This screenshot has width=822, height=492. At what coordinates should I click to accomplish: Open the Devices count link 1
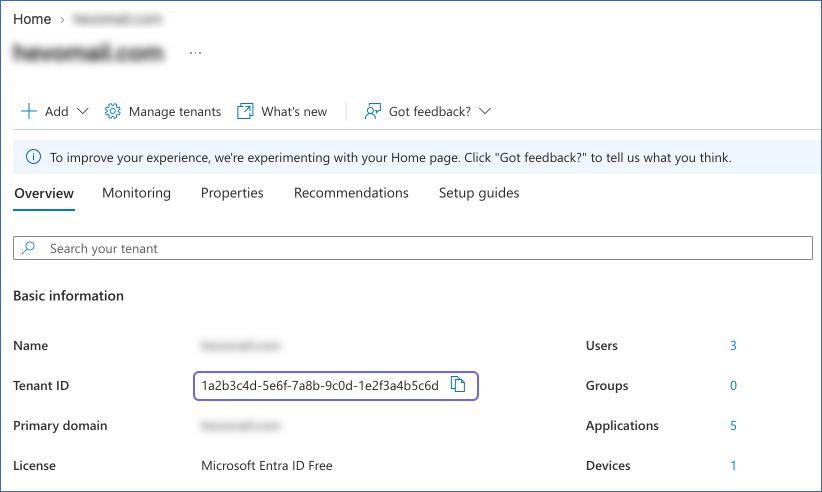click(733, 465)
